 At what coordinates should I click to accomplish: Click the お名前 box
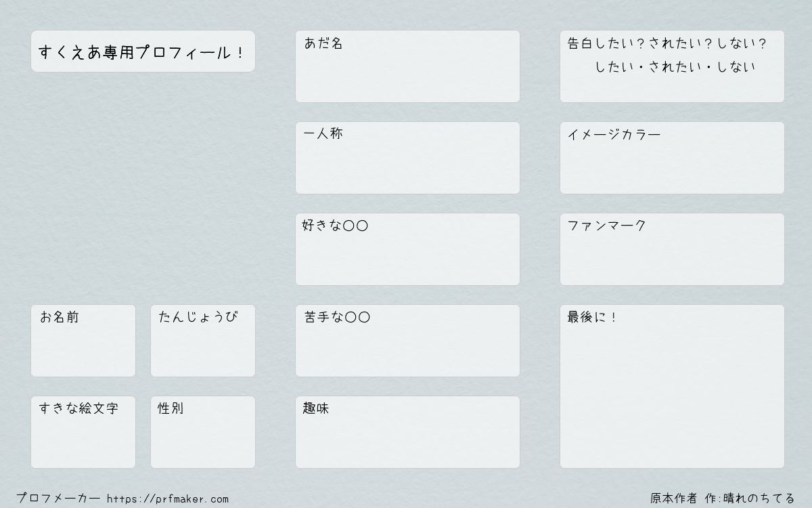pyautogui.click(x=83, y=341)
